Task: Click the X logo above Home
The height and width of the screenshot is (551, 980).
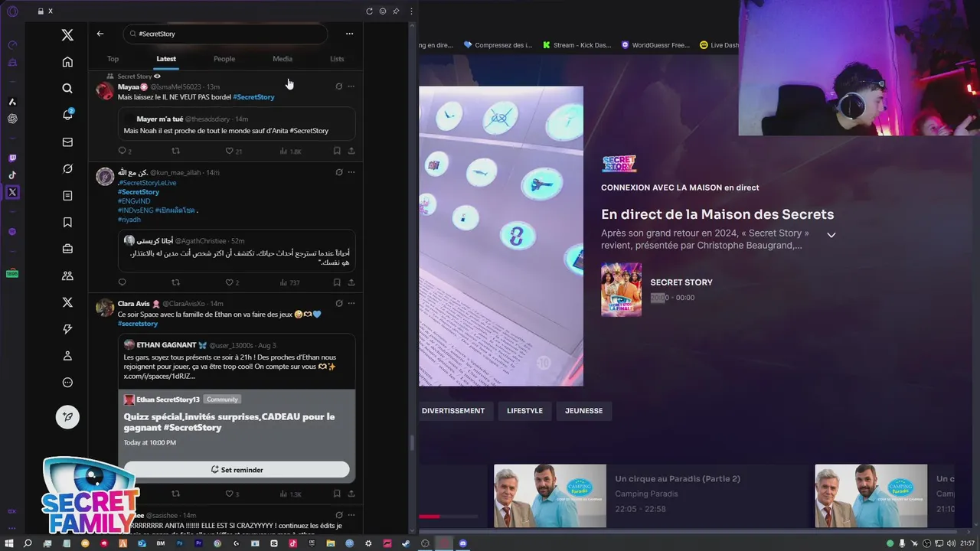Action: (67, 35)
